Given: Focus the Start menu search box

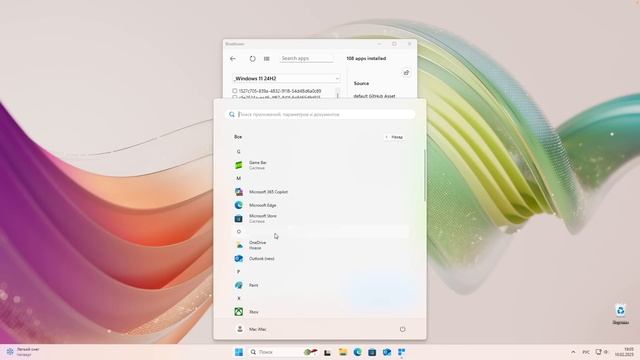Looking at the screenshot, I should [320, 114].
